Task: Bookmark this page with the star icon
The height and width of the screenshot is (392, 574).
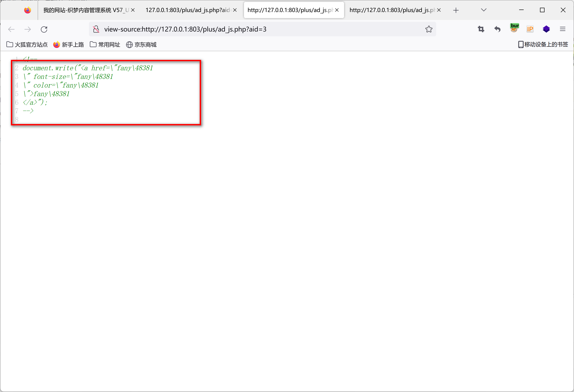Action: coord(429,29)
